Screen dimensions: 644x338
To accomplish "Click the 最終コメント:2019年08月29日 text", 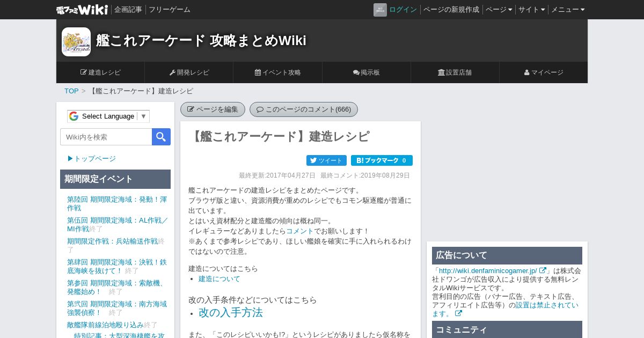I will [365, 175].
